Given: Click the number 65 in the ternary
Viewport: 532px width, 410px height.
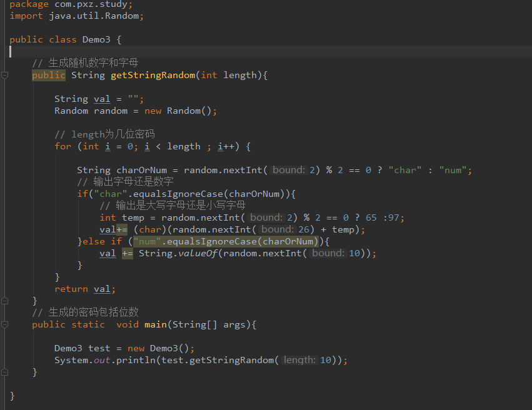Looking at the screenshot, I should tap(371, 217).
